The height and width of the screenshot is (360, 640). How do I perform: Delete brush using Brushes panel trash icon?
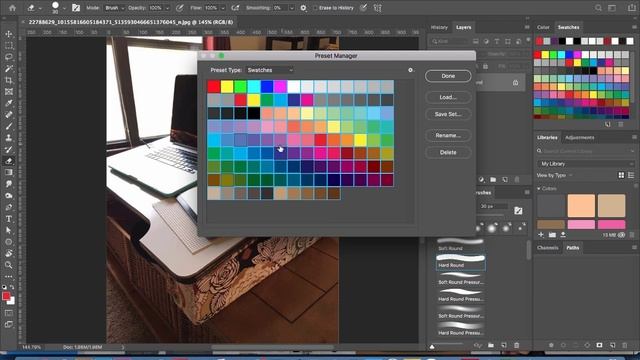point(516,345)
